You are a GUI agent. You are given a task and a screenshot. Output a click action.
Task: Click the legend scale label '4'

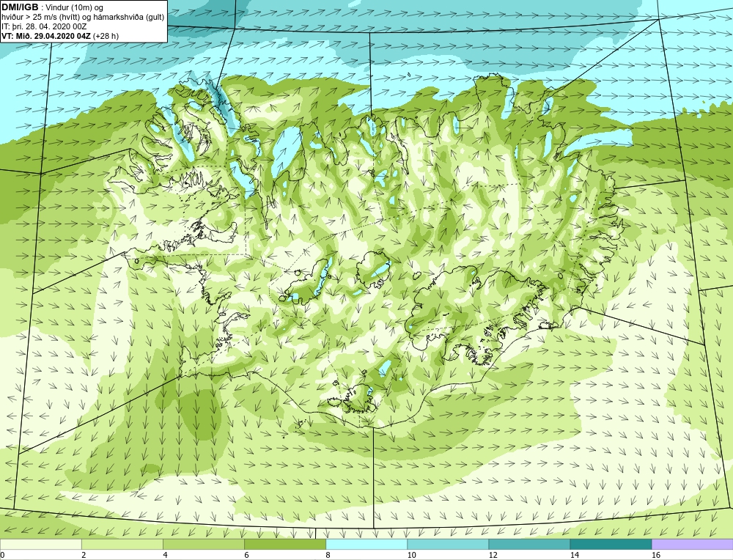click(165, 555)
